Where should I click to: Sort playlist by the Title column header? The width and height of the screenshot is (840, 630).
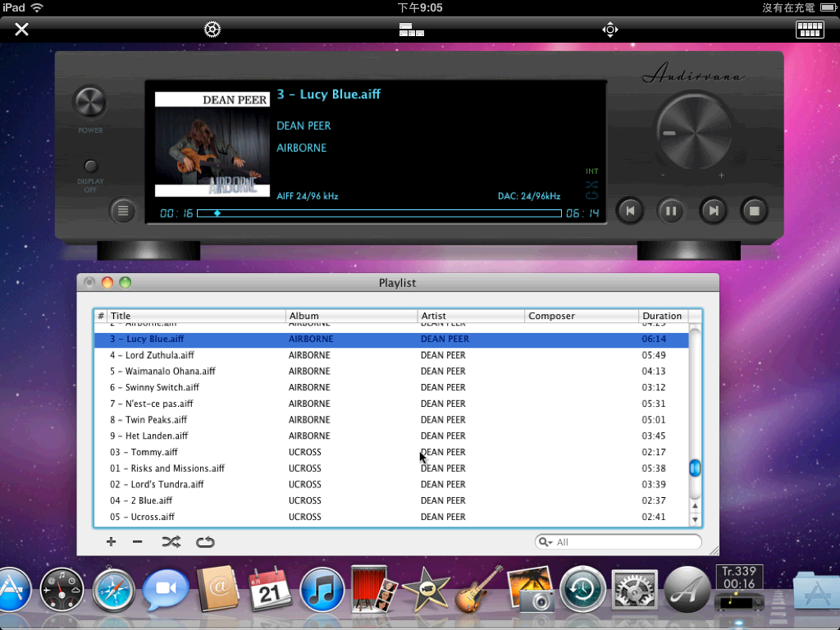coord(196,316)
